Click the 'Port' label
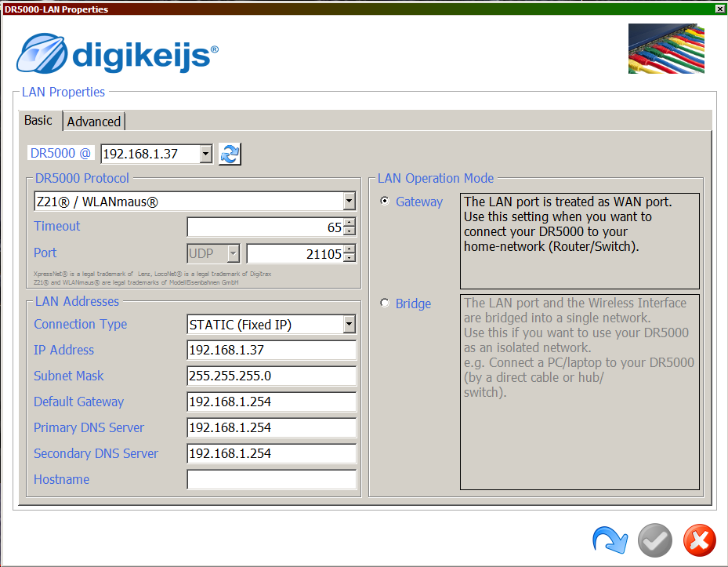Image resolution: width=728 pixels, height=567 pixels. click(45, 253)
